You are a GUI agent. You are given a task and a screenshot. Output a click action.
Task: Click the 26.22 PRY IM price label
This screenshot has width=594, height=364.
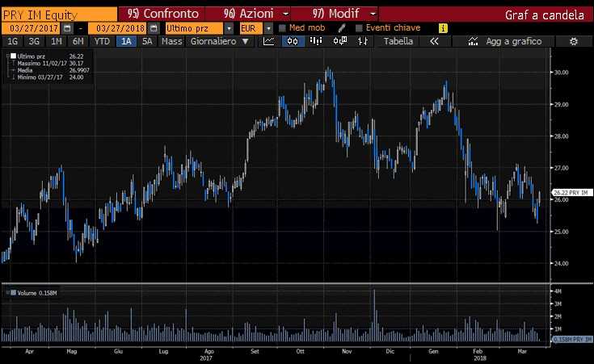(x=572, y=193)
